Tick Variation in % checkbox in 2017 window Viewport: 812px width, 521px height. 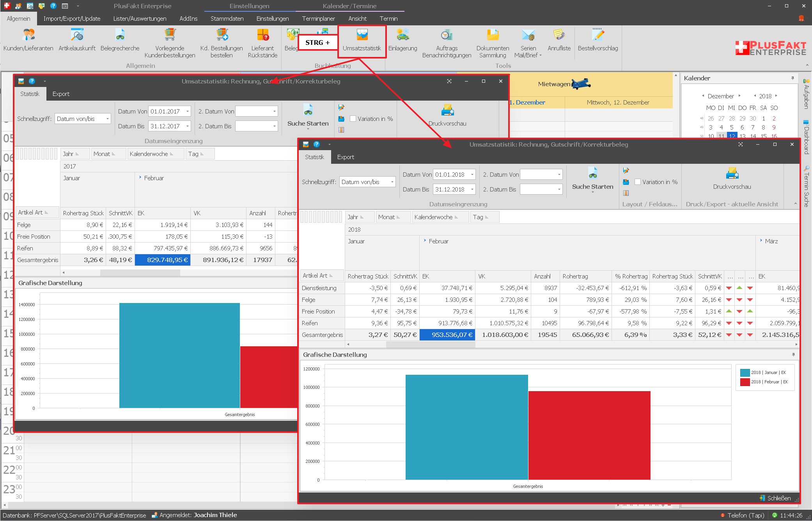pos(353,119)
